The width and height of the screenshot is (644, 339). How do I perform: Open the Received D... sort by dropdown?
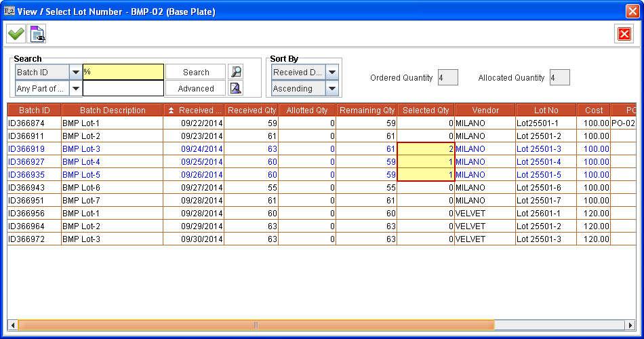pos(332,72)
